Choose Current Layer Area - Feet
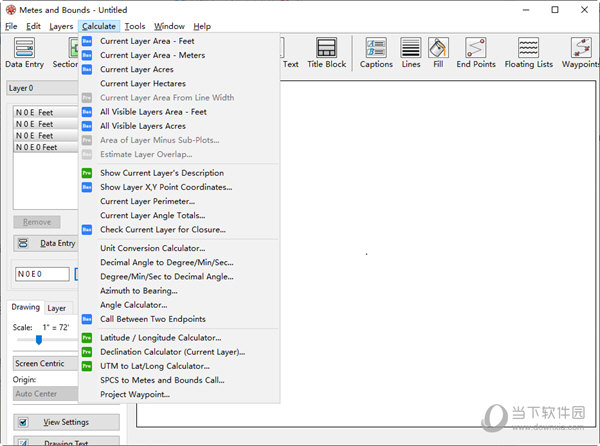Viewport: 600px width, 446px height. 179,41
